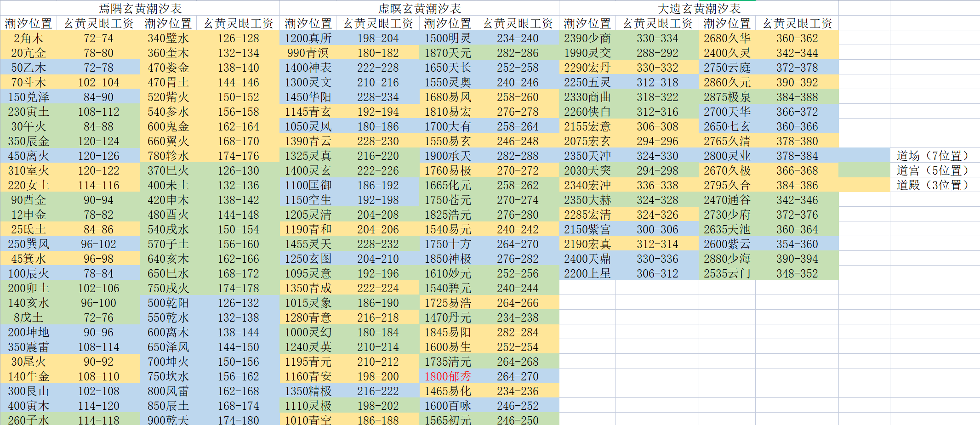
Task: Click the 800风雷 cell
Action: point(168,391)
